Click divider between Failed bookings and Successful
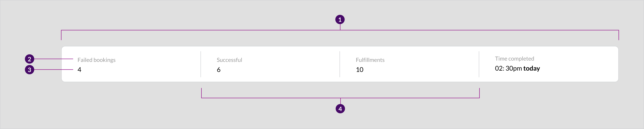 201,64
